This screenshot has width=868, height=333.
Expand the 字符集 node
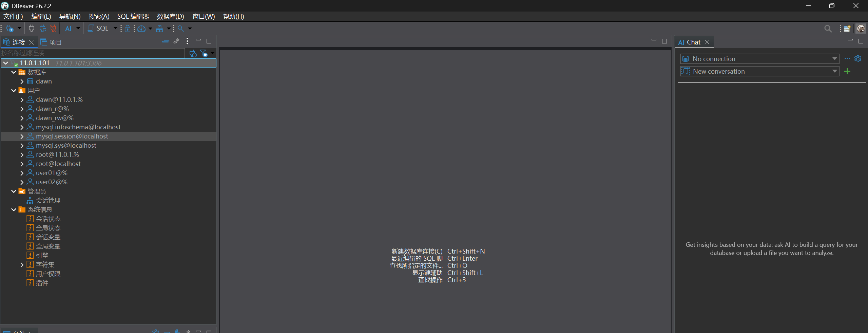point(22,265)
